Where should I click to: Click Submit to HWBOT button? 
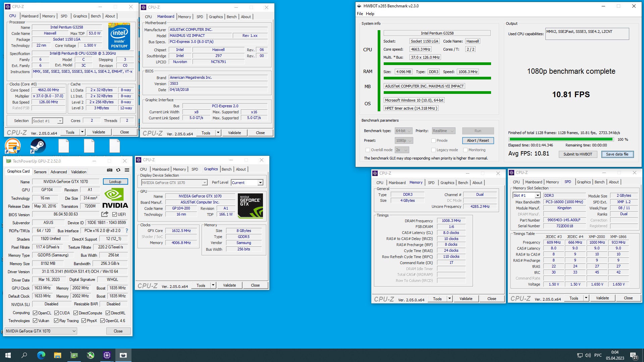click(x=578, y=154)
